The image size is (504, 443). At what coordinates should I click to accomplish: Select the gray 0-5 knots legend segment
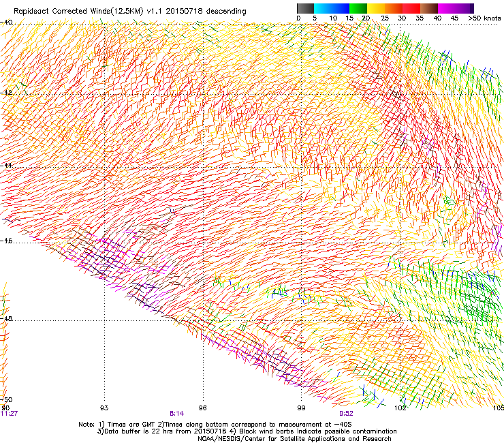(x=305, y=8)
